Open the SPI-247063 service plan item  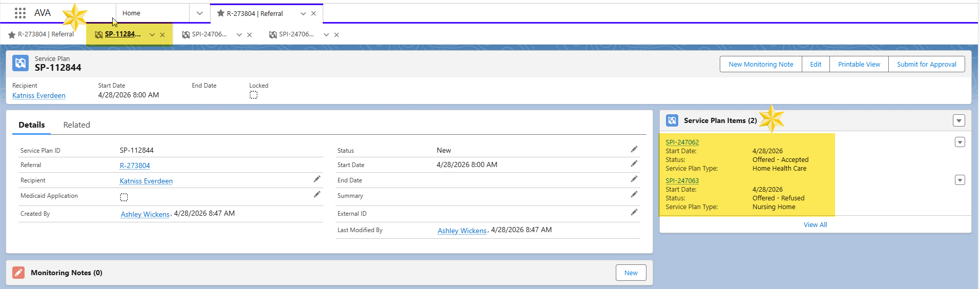(x=682, y=181)
